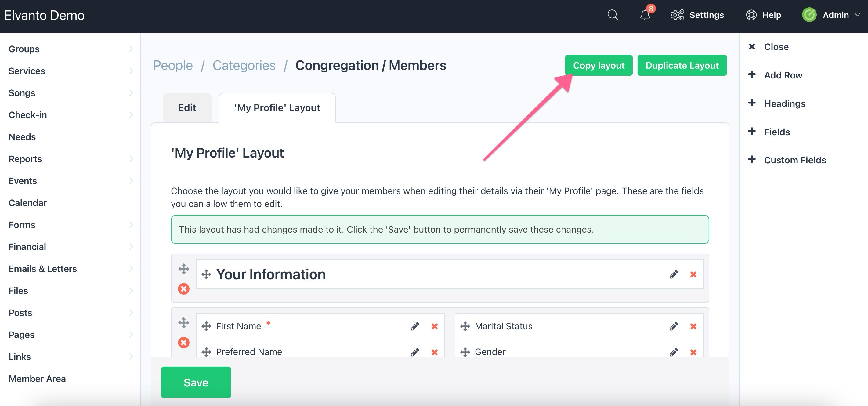Viewport: 868px width, 406px height.
Task: Open Needs in the sidebar
Action: pos(22,137)
